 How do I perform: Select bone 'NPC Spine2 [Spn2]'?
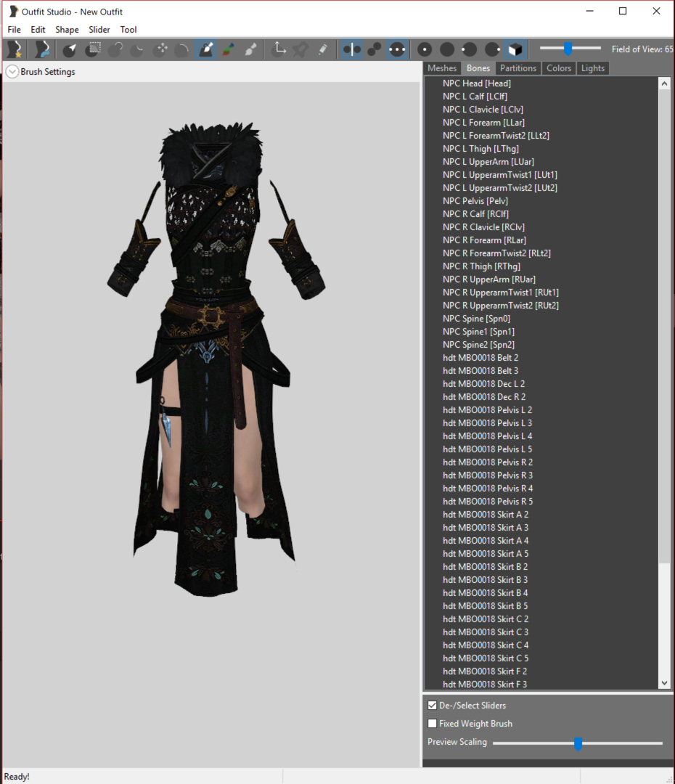(x=478, y=345)
